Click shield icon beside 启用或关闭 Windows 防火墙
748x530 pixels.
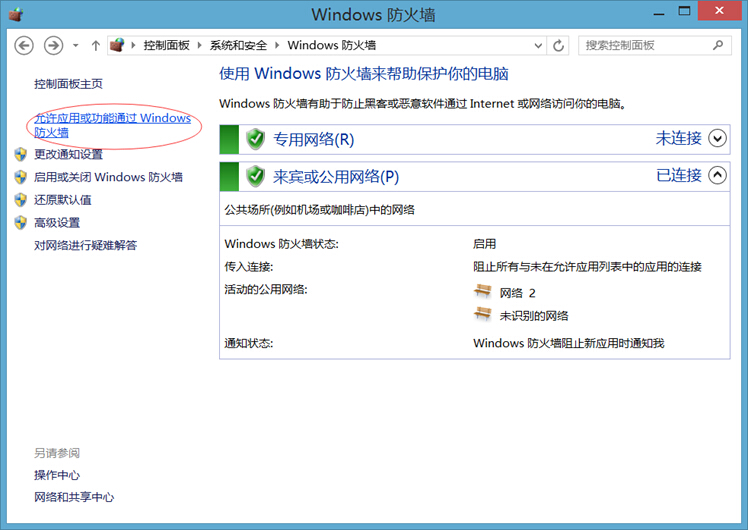coord(21,177)
